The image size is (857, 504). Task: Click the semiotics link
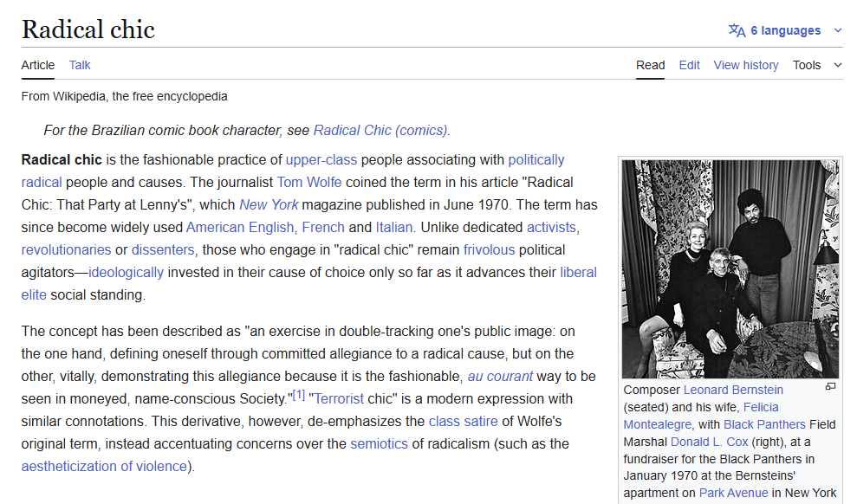coord(379,443)
